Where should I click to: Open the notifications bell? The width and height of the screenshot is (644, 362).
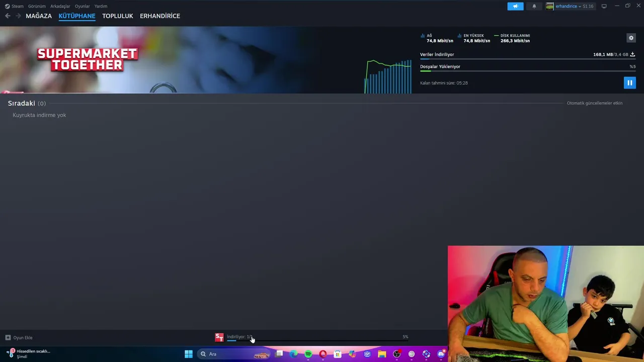(x=534, y=6)
